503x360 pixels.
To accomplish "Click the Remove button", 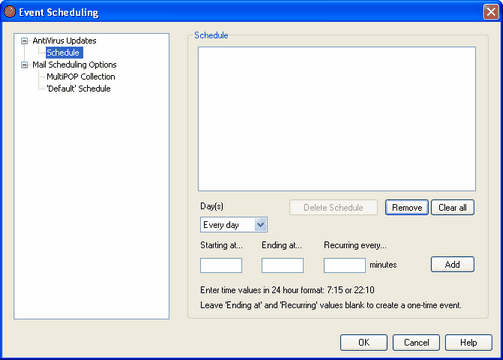I will coord(407,207).
